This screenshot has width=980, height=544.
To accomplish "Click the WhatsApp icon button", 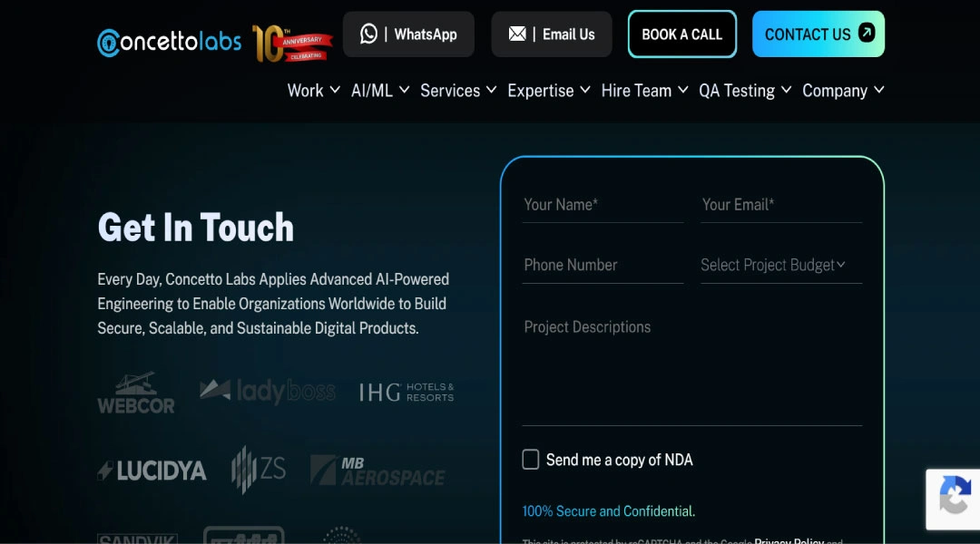I will [368, 34].
